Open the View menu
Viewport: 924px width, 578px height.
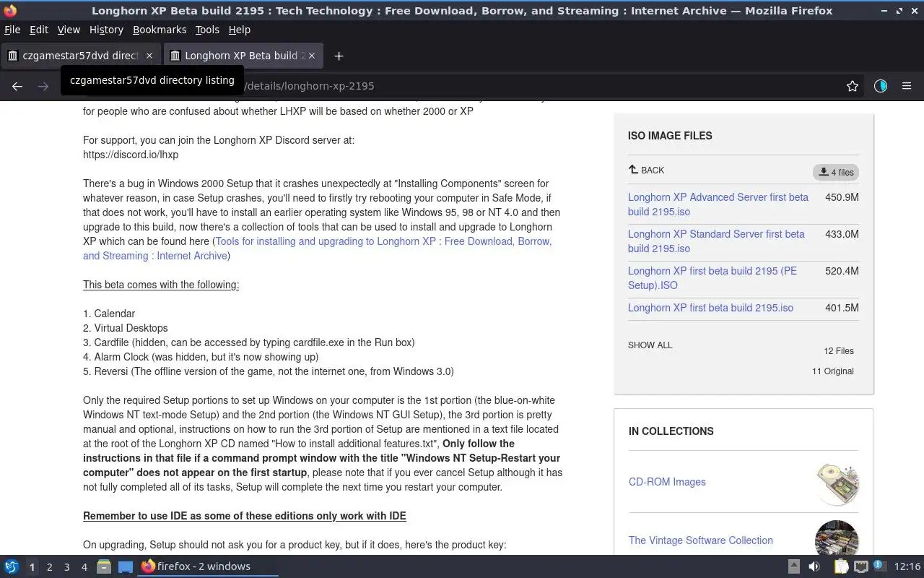pyautogui.click(x=69, y=30)
